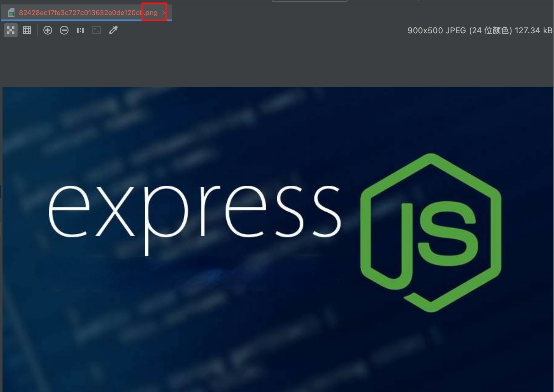Expand the chevron beside the tab filename
The height and width of the screenshot is (392, 554).
coord(163,13)
